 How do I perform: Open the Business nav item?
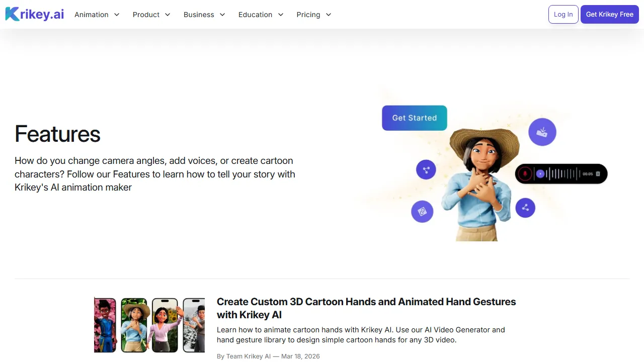pyautogui.click(x=199, y=15)
